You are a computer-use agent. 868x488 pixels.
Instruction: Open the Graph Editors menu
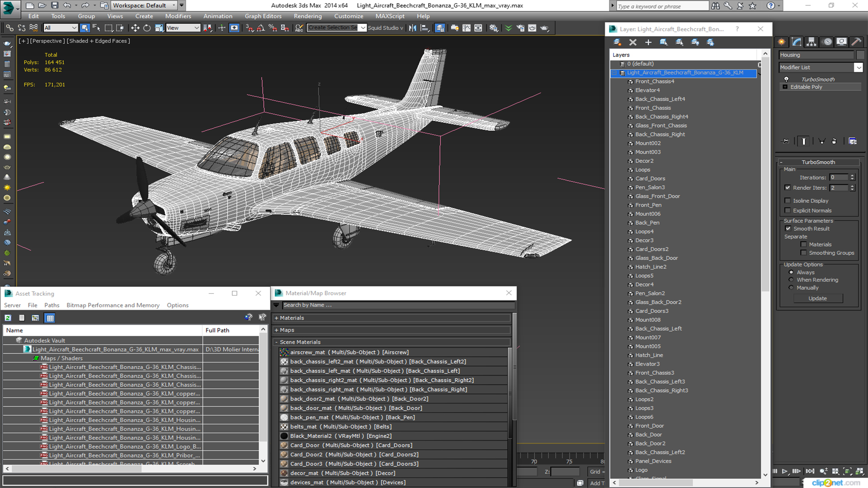click(x=263, y=16)
